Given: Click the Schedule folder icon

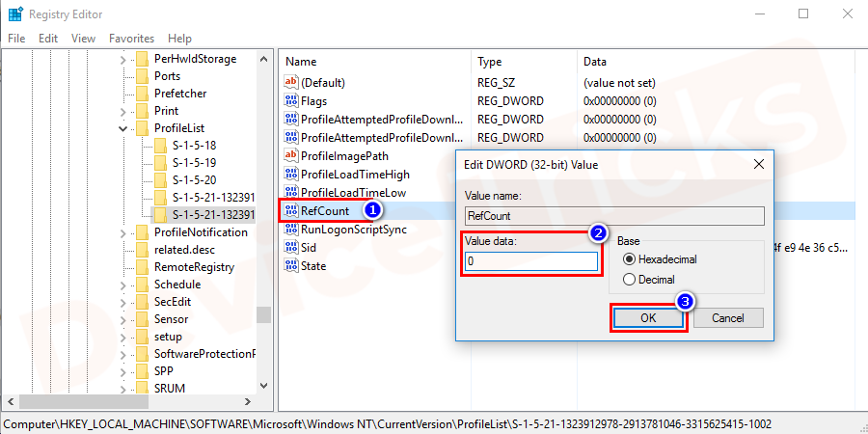Looking at the screenshot, I should 143,285.
